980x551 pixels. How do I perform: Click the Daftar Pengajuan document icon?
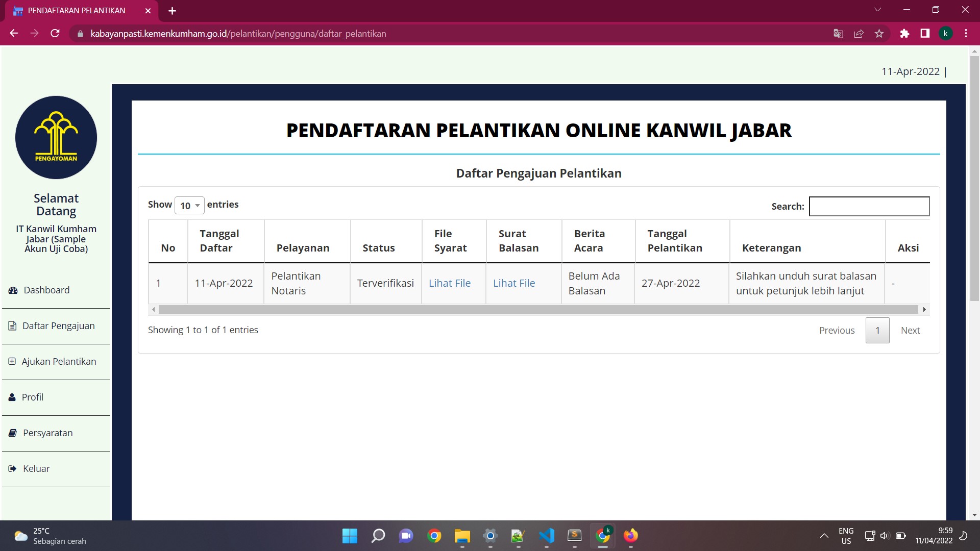[x=12, y=325]
